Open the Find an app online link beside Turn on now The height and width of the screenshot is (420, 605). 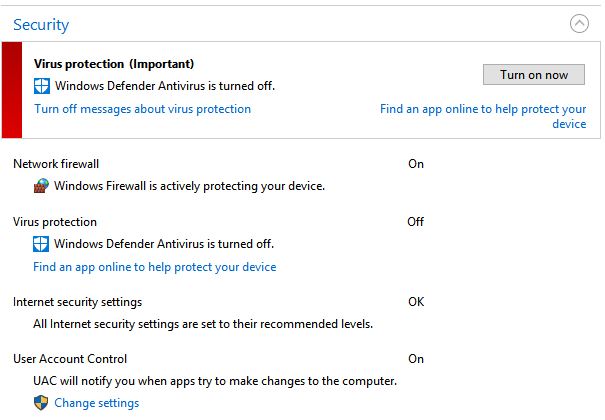pos(483,116)
